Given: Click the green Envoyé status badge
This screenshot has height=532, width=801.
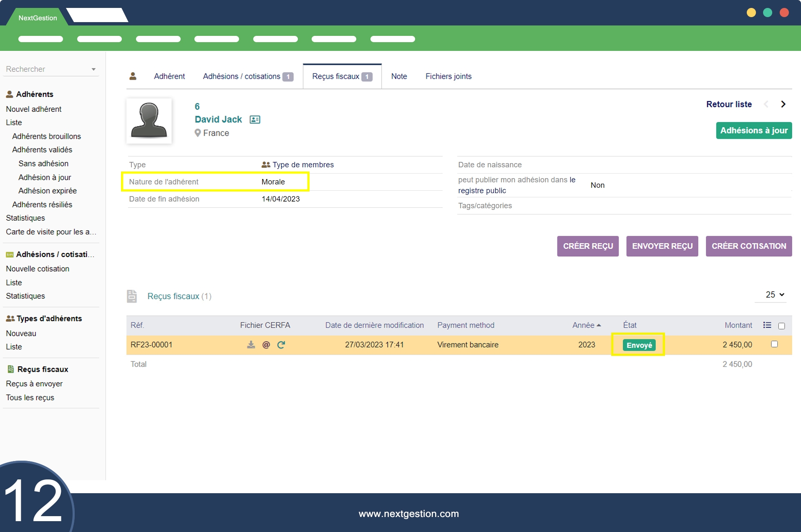Looking at the screenshot, I should (639, 345).
